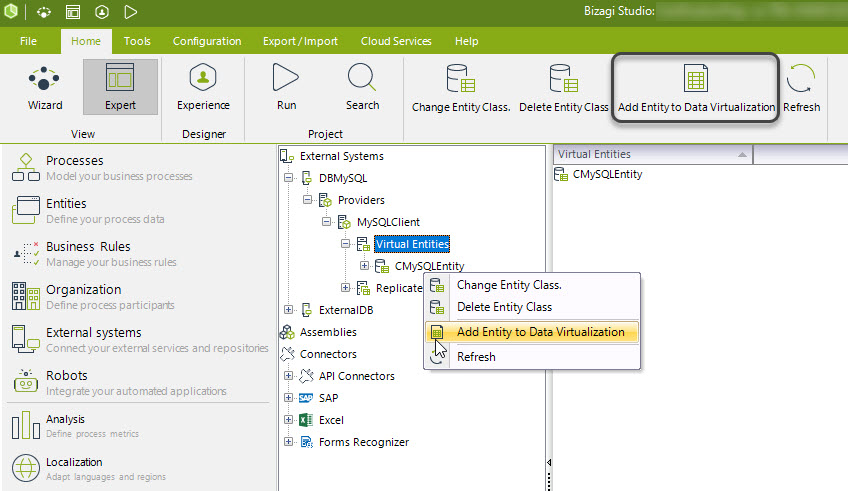The image size is (848, 491).
Task: Open the Configuration ribbon tab
Action: click(x=207, y=41)
